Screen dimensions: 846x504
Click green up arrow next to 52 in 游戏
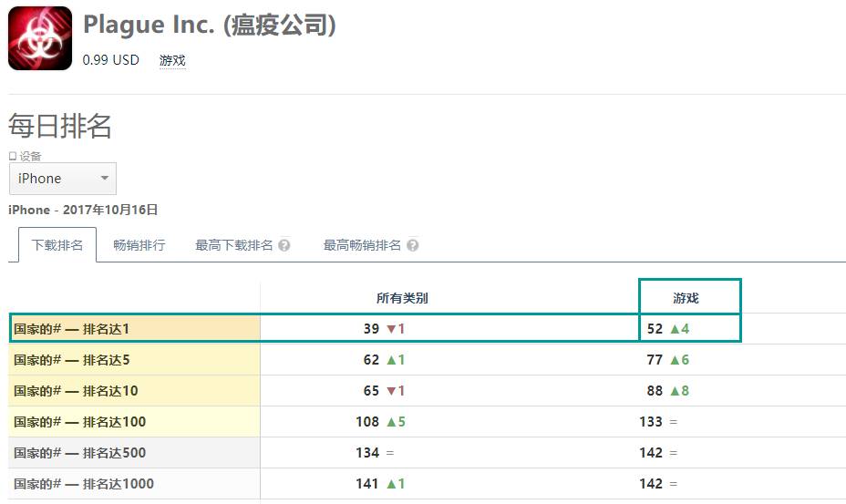[x=676, y=329]
